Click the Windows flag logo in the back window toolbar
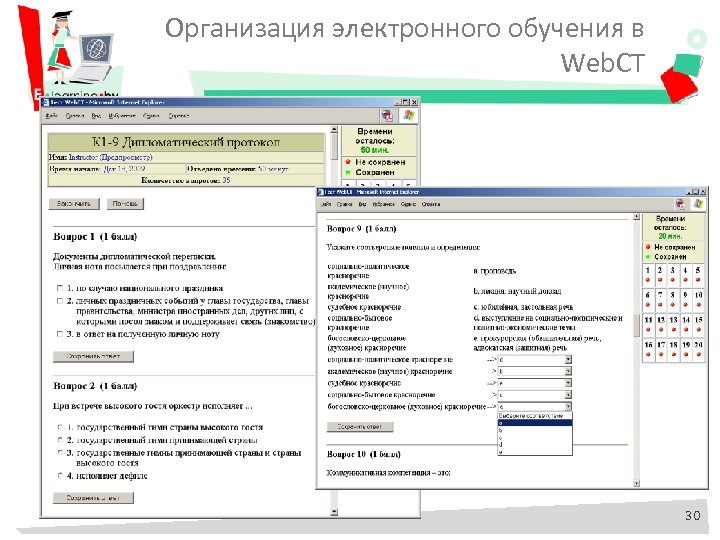Image resolution: width=720 pixels, height=540 pixels. [408, 115]
